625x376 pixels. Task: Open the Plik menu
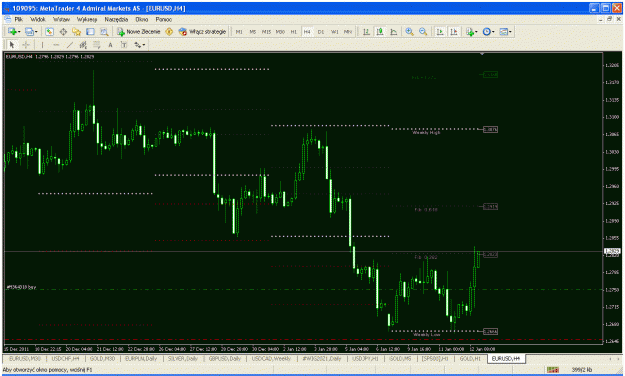(18, 19)
